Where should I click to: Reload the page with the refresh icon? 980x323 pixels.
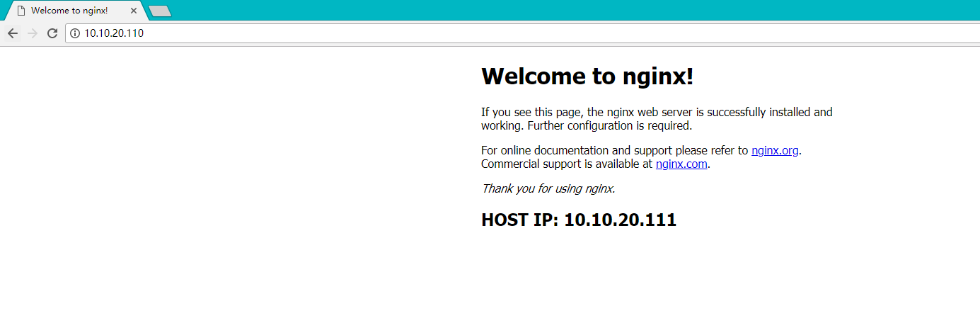(52, 33)
